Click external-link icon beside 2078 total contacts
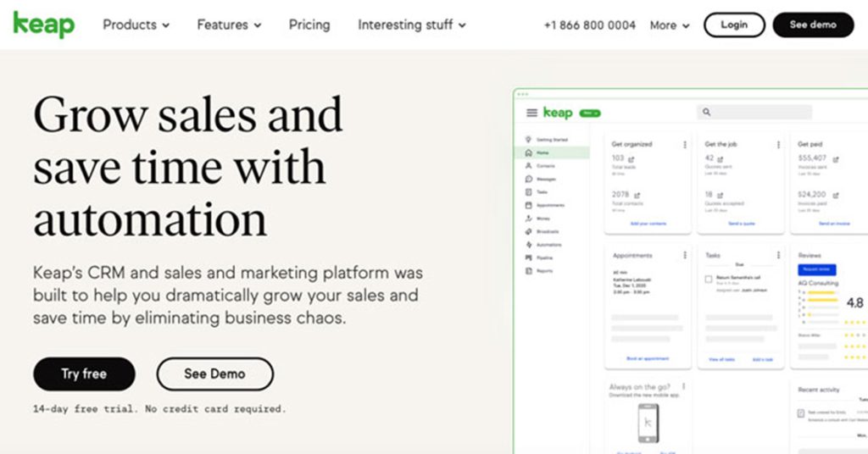Screen dimensions: 868x454 click(637, 195)
